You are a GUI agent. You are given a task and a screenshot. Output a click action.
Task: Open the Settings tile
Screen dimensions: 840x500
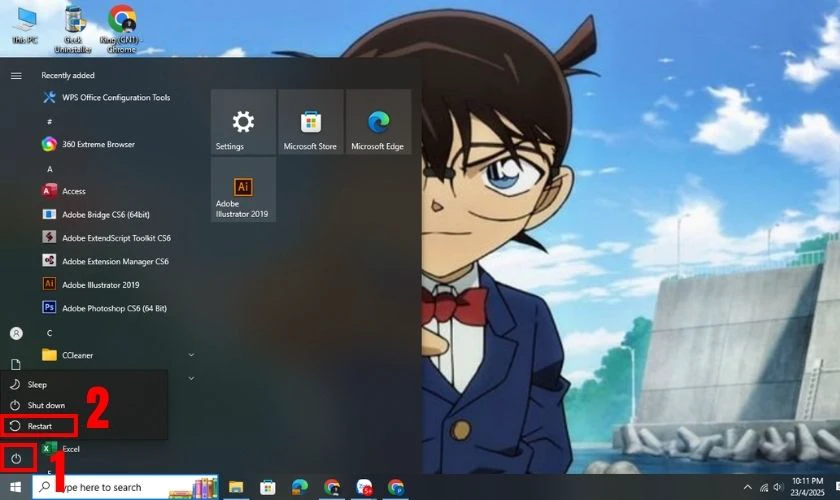click(243, 122)
